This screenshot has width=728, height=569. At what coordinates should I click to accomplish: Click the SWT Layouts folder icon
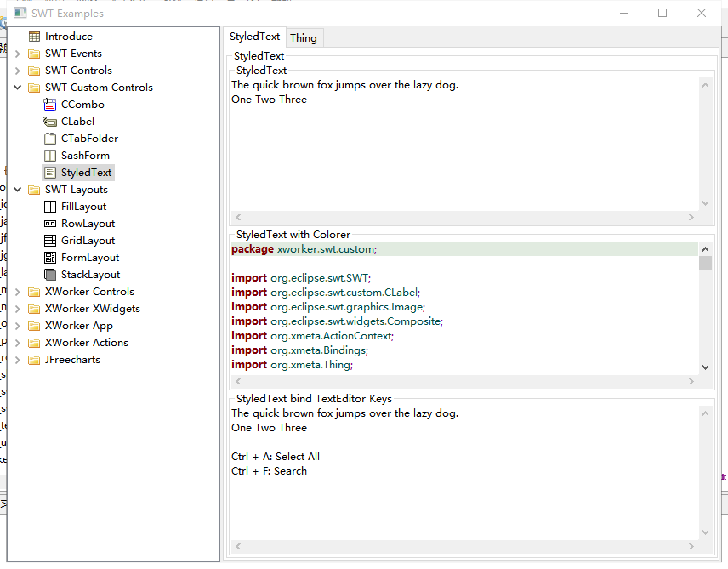point(34,190)
